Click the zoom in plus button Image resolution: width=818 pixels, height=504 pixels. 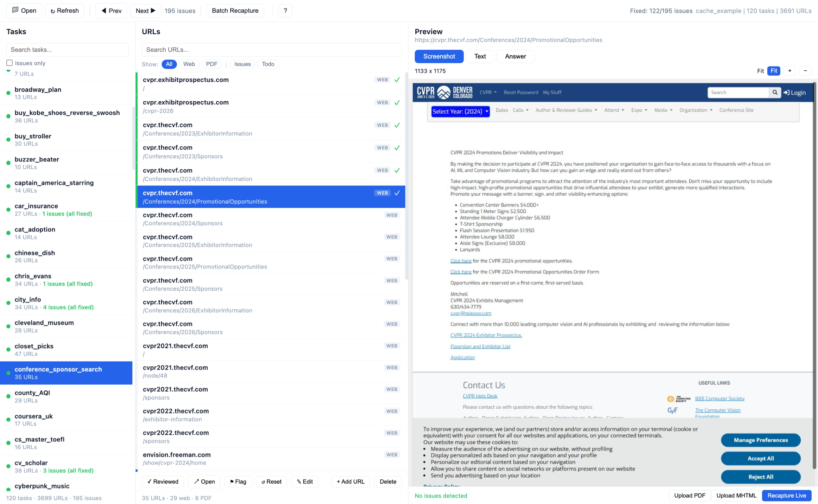coord(790,71)
